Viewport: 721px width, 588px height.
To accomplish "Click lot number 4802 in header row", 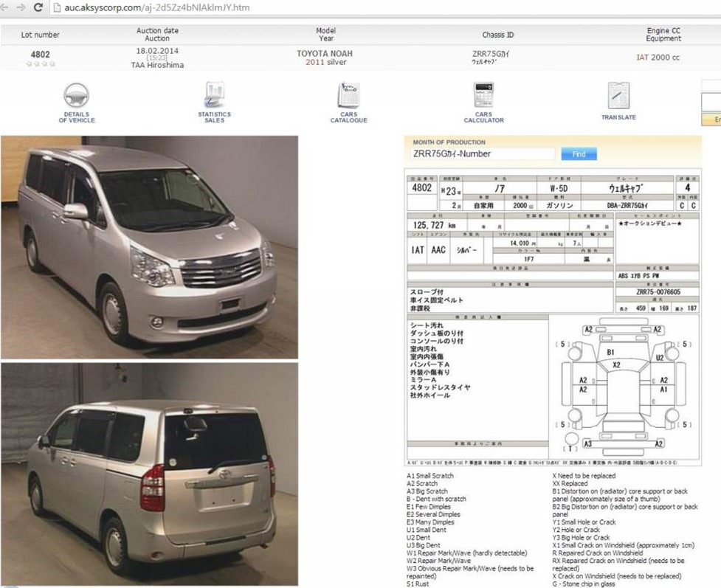I will (x=40, y=55).
